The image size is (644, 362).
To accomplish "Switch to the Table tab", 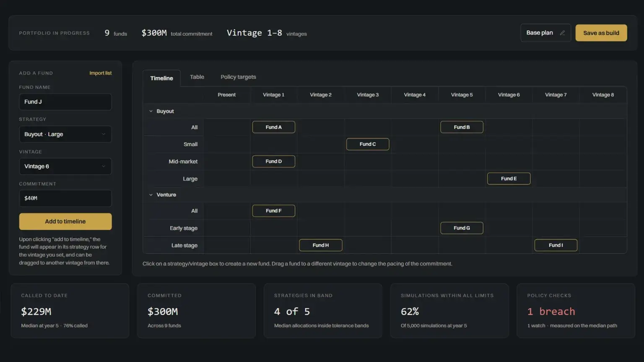I will (x=197, y=77).
